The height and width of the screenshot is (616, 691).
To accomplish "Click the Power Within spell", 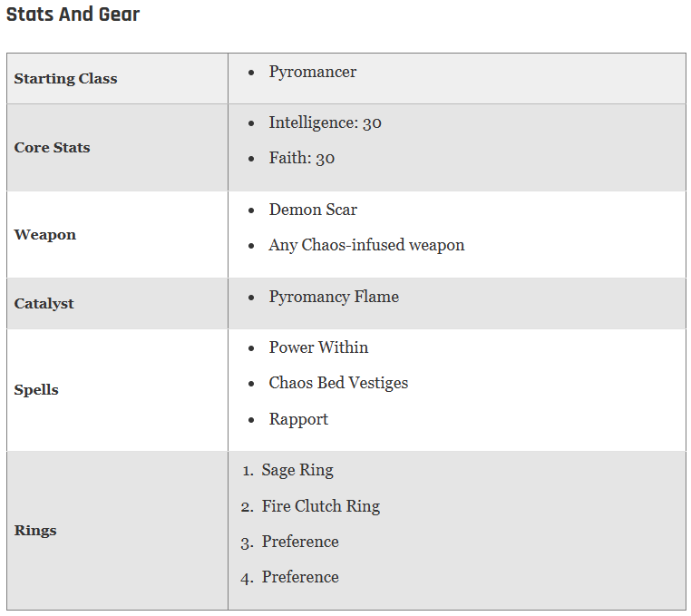I will pyautogui.click(x=318, y=347).
